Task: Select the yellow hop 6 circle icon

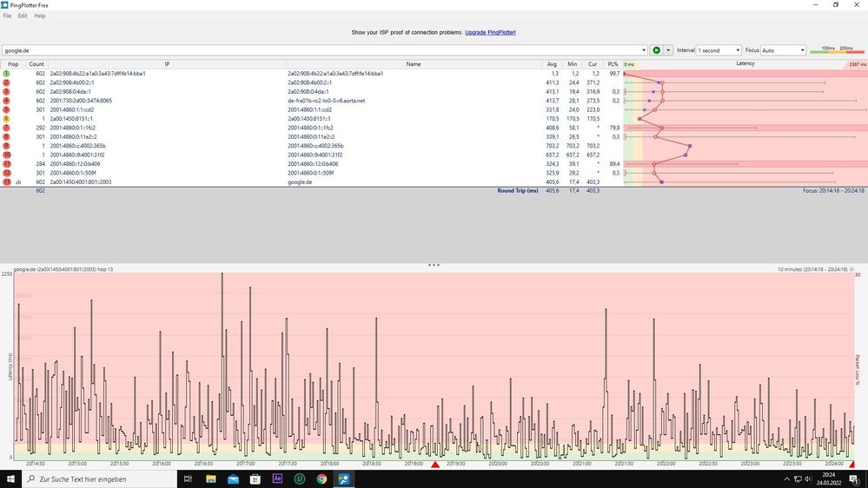Action: pos(6,119)
